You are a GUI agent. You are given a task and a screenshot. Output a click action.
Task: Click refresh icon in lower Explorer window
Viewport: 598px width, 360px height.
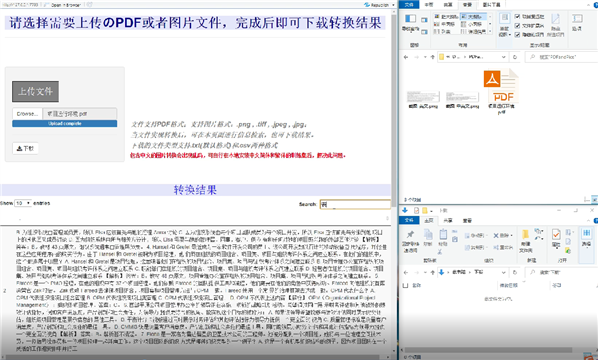click(x=515, y=272)
